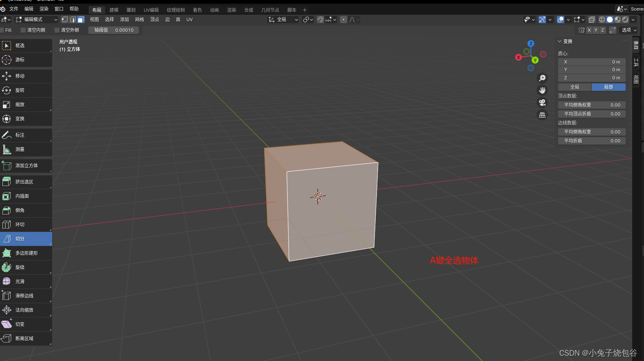Open the 编辑 edit menu
The width and height of the screenshot is (644, 361).
(29, 9)
